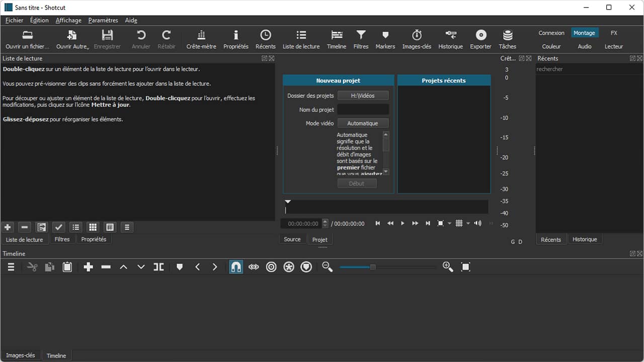644x362 pixels.
Task: Select the Connexion layout button
Action: tap(551, 33)
